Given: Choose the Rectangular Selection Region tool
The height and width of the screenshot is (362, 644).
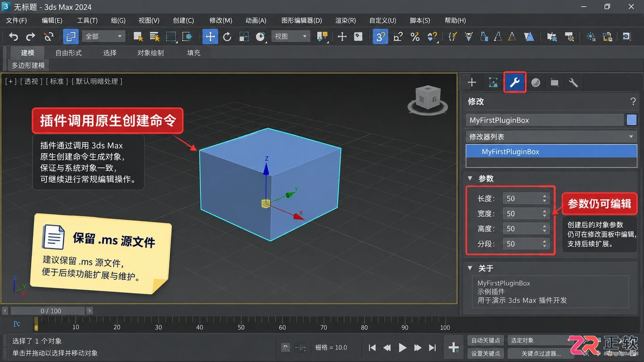Looking at the screenshot, I should pyautogui.click(x=171, y=37).
